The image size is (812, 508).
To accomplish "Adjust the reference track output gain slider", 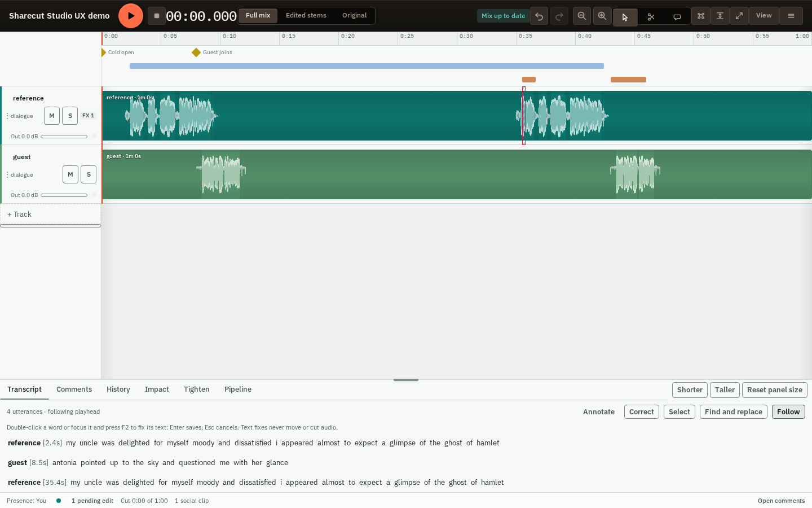I will [64, 137].
